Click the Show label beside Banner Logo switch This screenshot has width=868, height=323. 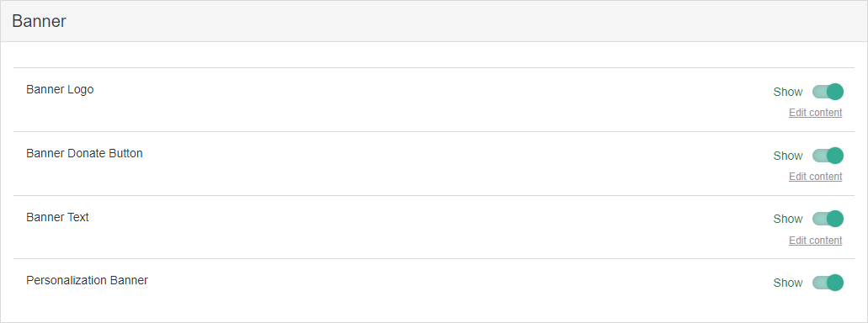click(788, 92)
